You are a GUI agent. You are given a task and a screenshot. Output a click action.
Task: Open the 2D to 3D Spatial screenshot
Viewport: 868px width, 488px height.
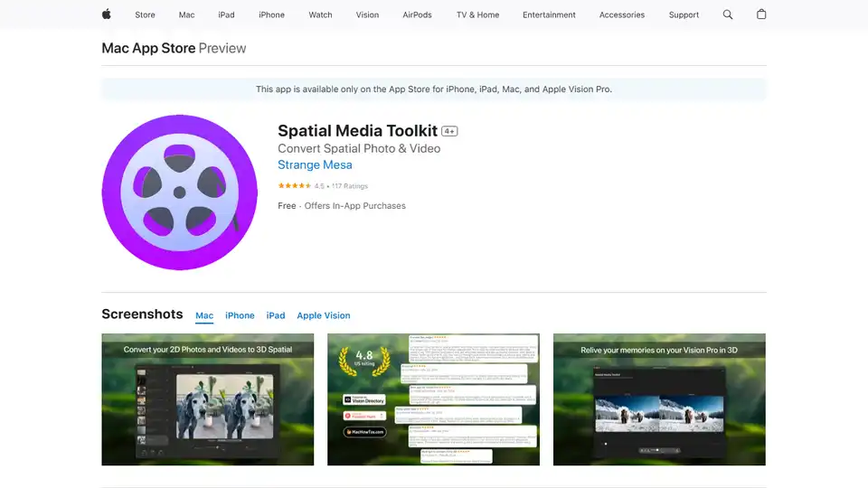[x=208, y=399]
